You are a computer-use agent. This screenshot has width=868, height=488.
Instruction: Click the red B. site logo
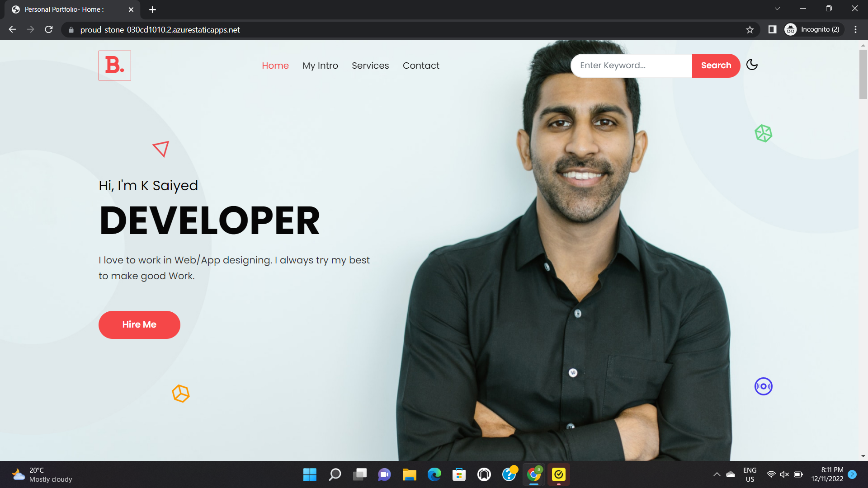tap(115, 66)
